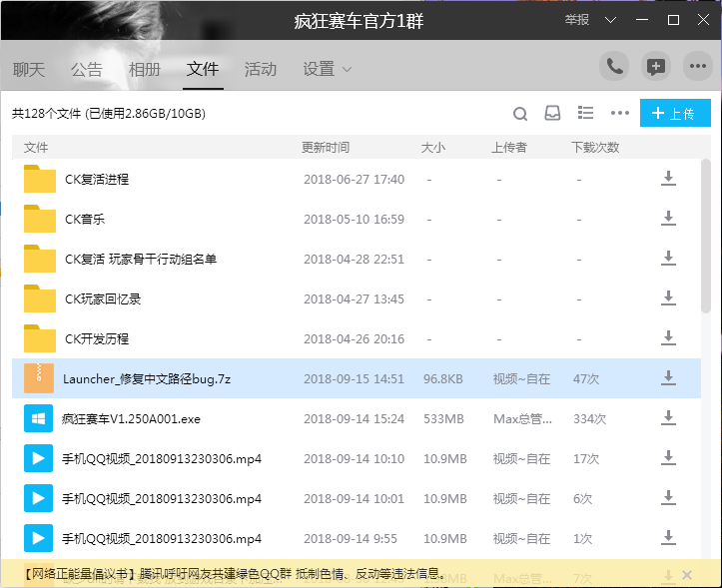Select the CK玩家回忆录 folder name
The height and width of the screenshot is (588, 722).
tap(103, 298)
